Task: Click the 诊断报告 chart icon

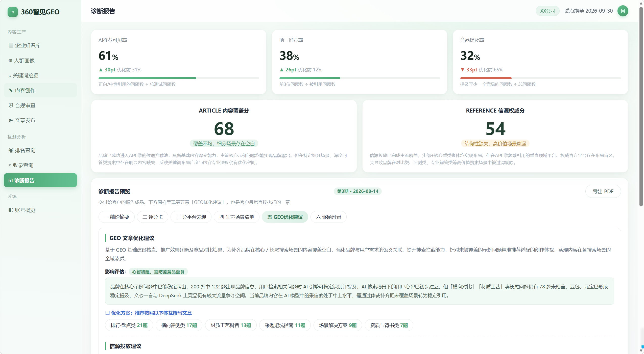Action: click(11, 180)
